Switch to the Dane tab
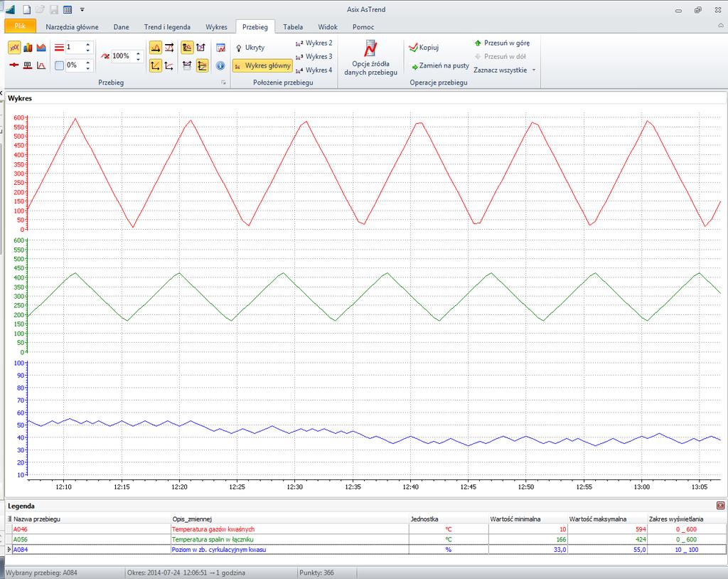The width and height of the screenshot is (728, 579). pyautogui.click(x=121, y=27)
